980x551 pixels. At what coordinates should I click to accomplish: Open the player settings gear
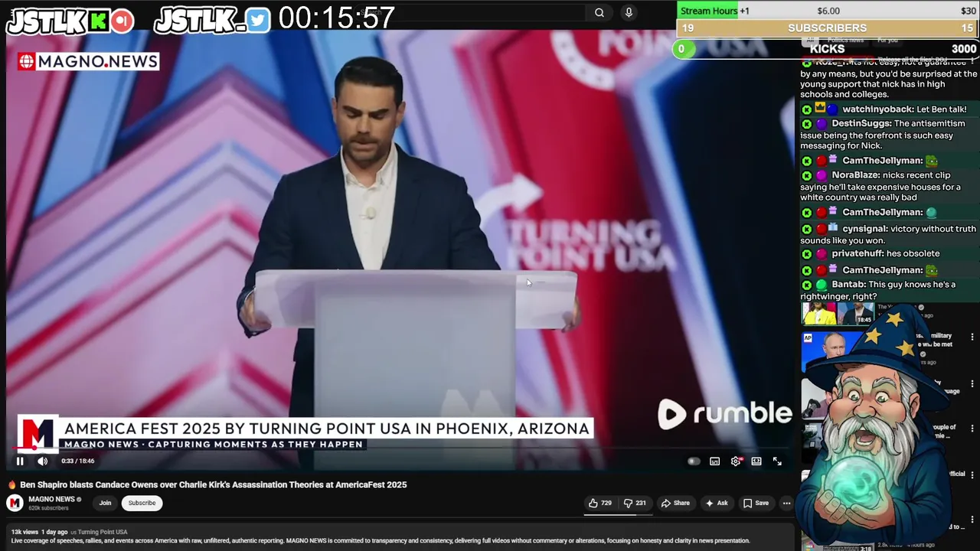(x=736, y=461)
